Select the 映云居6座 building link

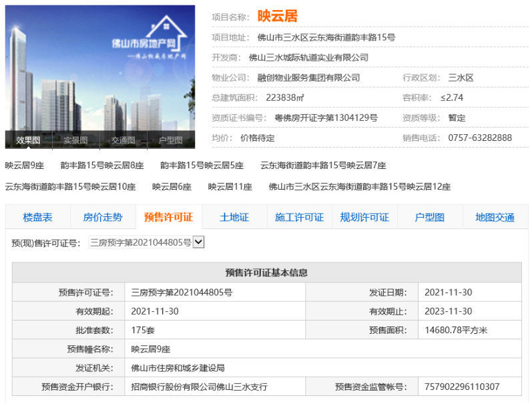[172, 187]
